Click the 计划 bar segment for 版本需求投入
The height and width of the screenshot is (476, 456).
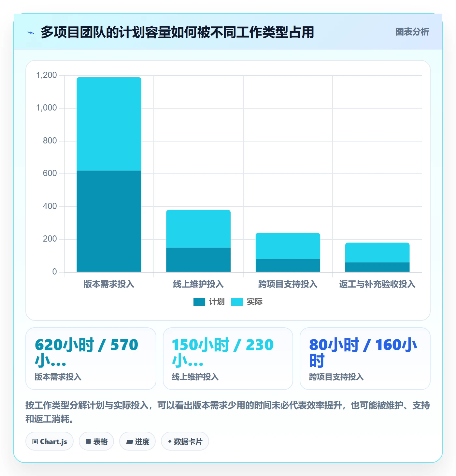[x=109, y=221]
